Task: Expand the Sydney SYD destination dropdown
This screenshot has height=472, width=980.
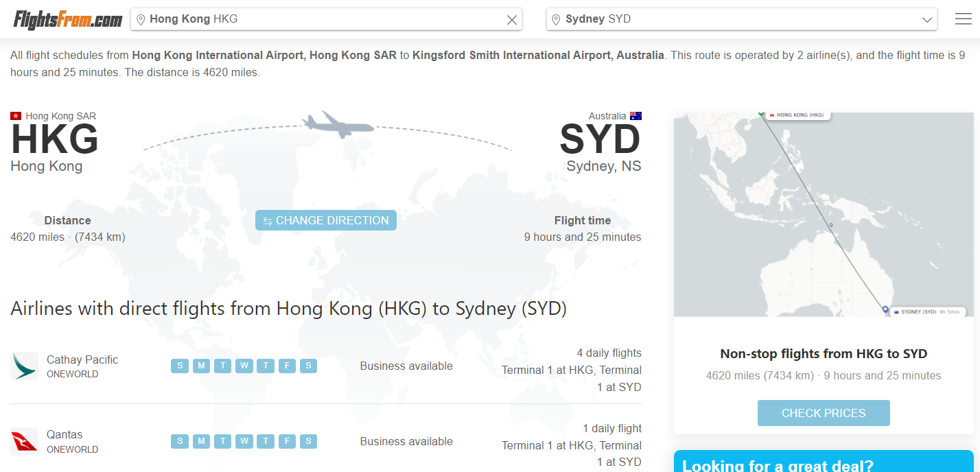Action: 926,20
